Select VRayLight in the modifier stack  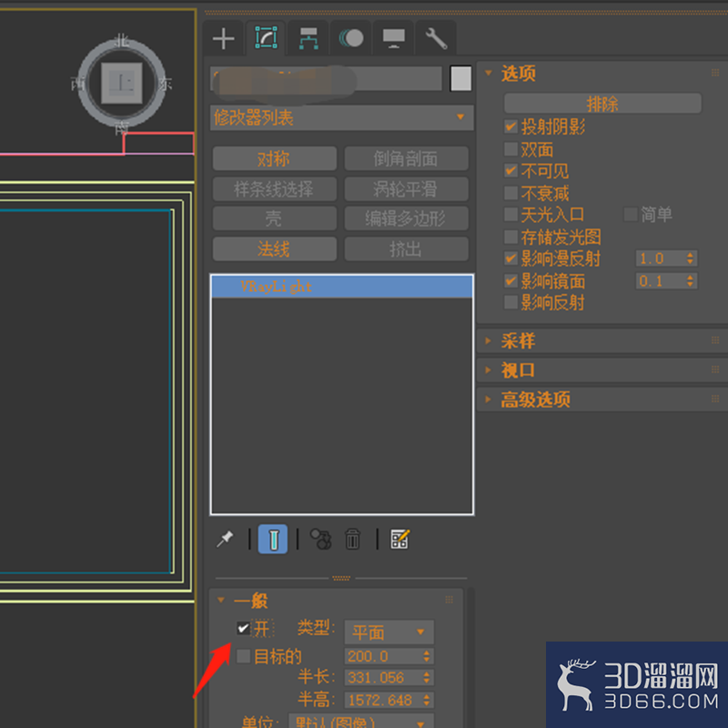pos(342,287)
